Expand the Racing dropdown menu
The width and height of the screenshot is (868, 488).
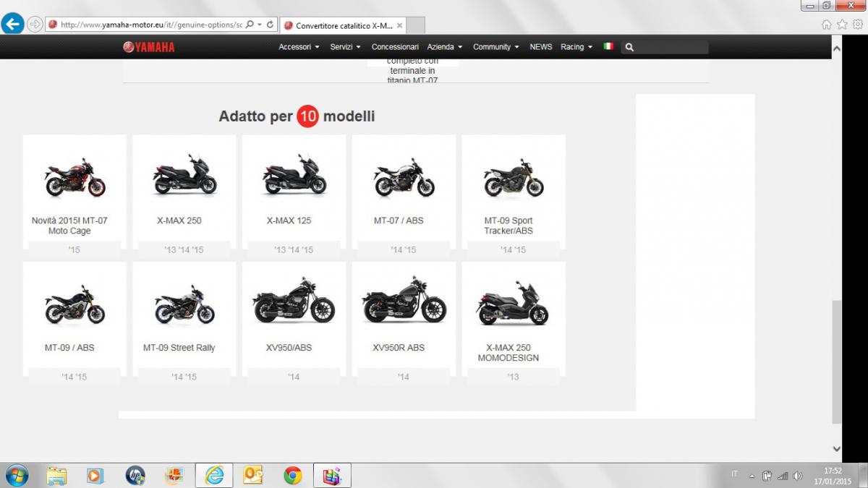click(x=576, y=47)
